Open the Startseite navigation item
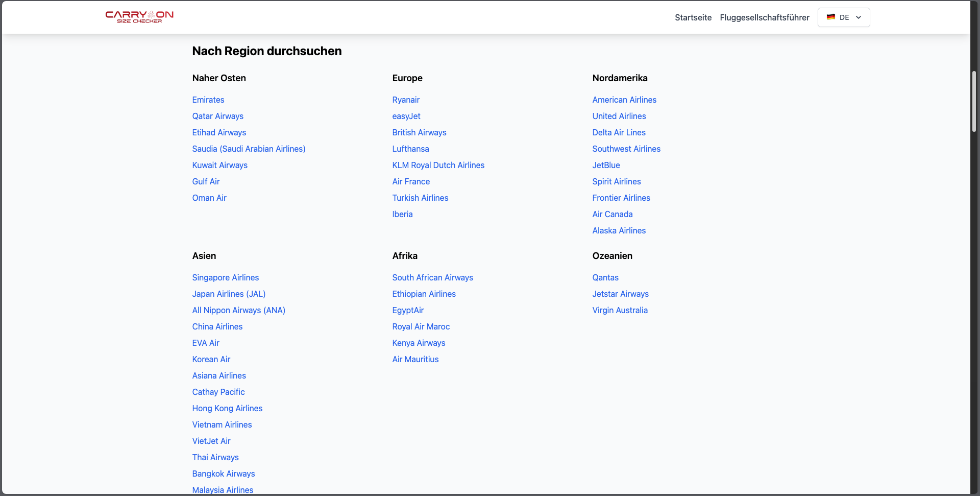980x496 pixels. click(693, 17)
